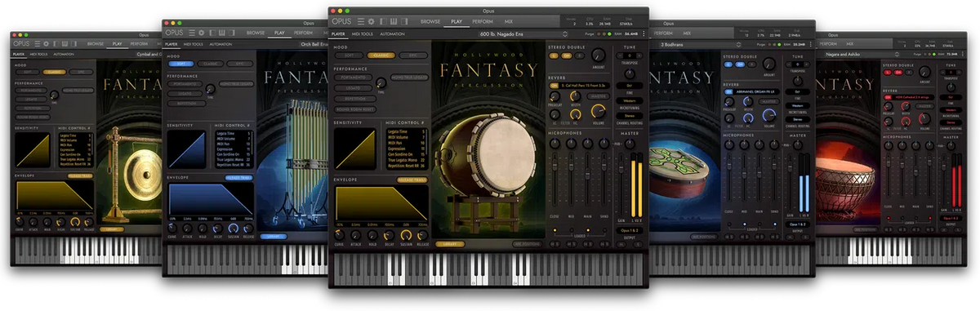Click the Release Trails button in front window

412,180
